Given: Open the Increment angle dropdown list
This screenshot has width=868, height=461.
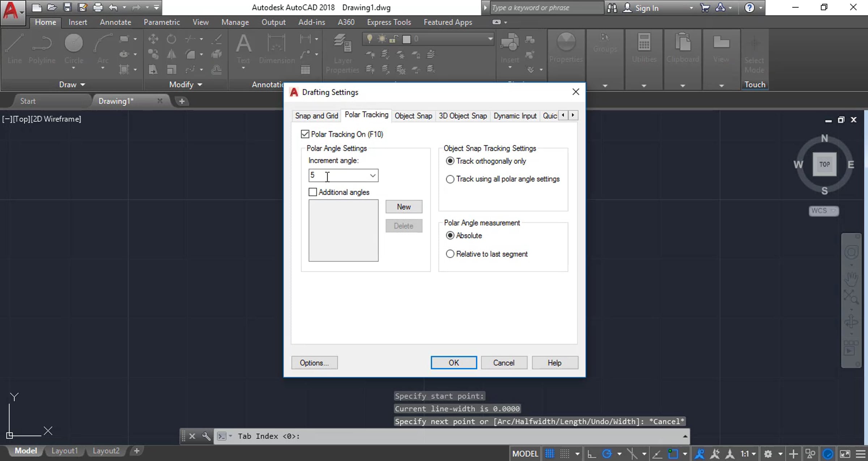Looking at the screenshot, I should [373, 175].
